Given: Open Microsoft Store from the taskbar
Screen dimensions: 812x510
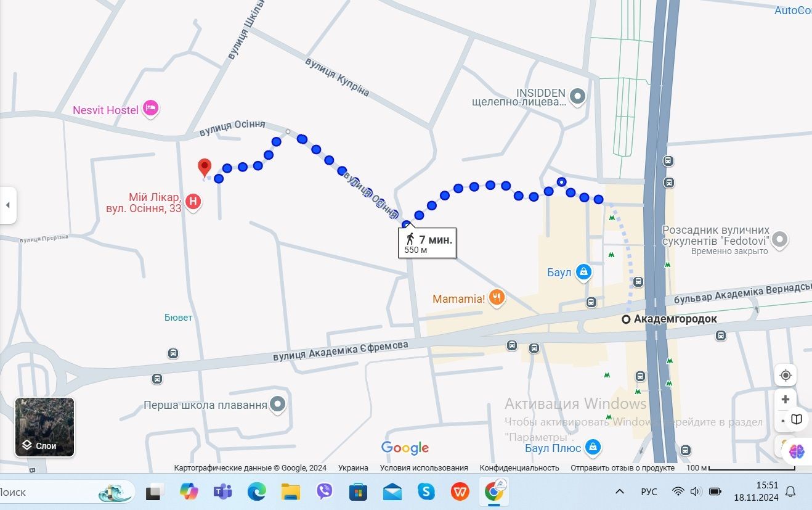Looking at the screenshot, I should click(x=358, y=491).
